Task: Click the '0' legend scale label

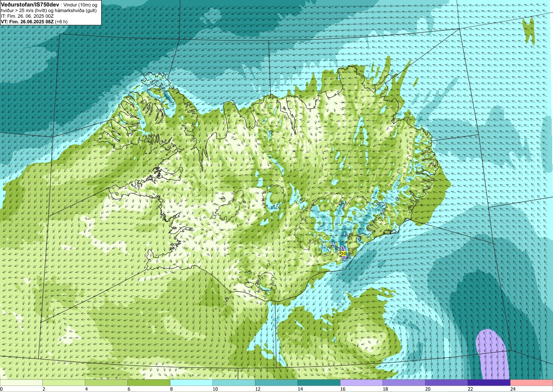Action: pyautogui.click(x=2, y=389)
